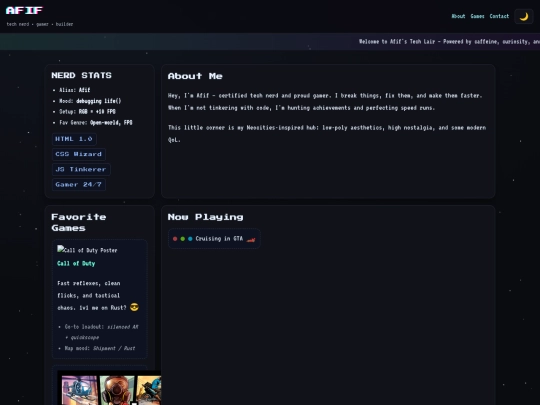Click the blue dot in Now Playing
540x405 pixels.
pos(190,239)
